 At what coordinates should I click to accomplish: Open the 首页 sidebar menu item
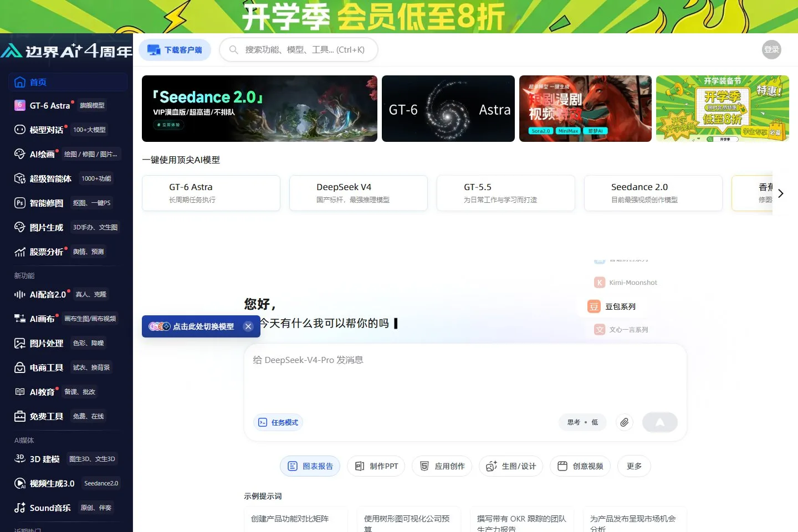coord(68,82)
